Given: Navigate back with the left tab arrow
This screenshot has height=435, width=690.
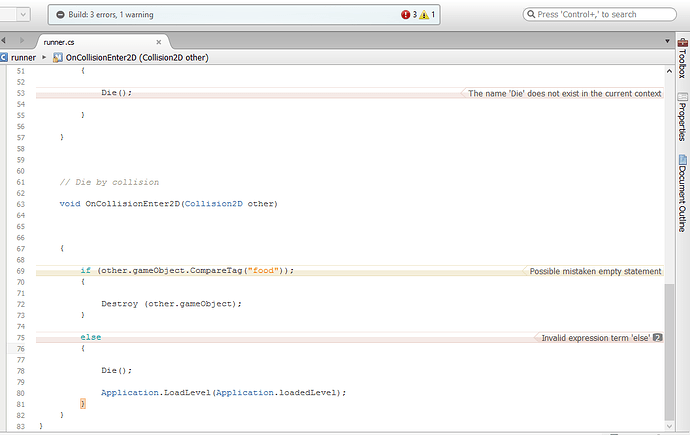Looking at the screenshot, I should [x=7, y=40].
